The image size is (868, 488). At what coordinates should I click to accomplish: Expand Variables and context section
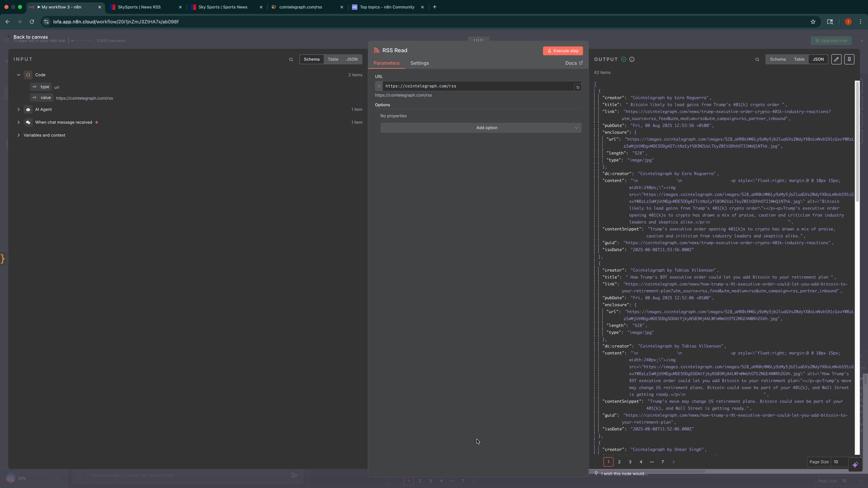[x=19, y=135]
